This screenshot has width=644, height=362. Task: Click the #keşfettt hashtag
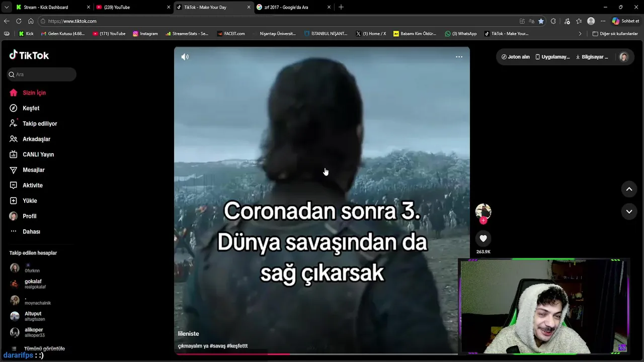pos(237,346)
